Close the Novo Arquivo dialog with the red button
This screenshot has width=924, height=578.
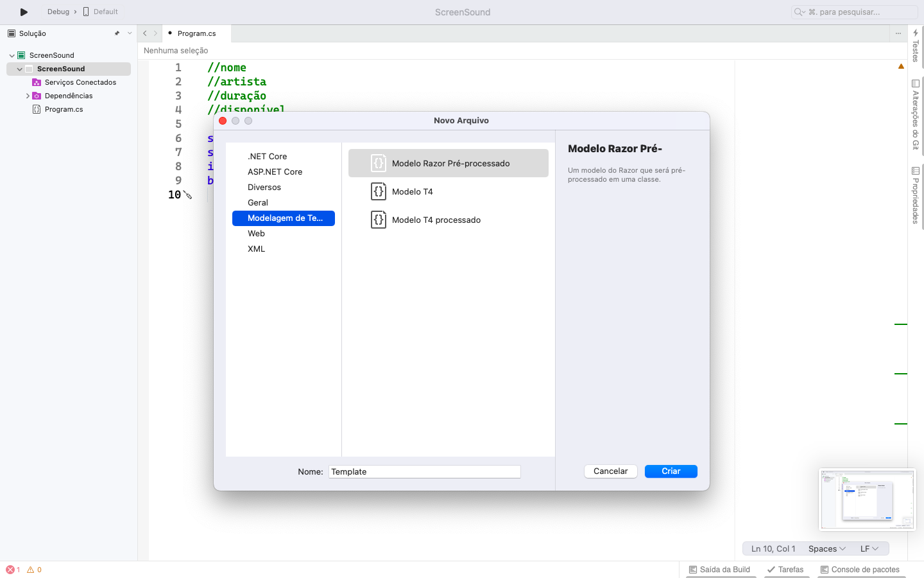tap(223, 121)
